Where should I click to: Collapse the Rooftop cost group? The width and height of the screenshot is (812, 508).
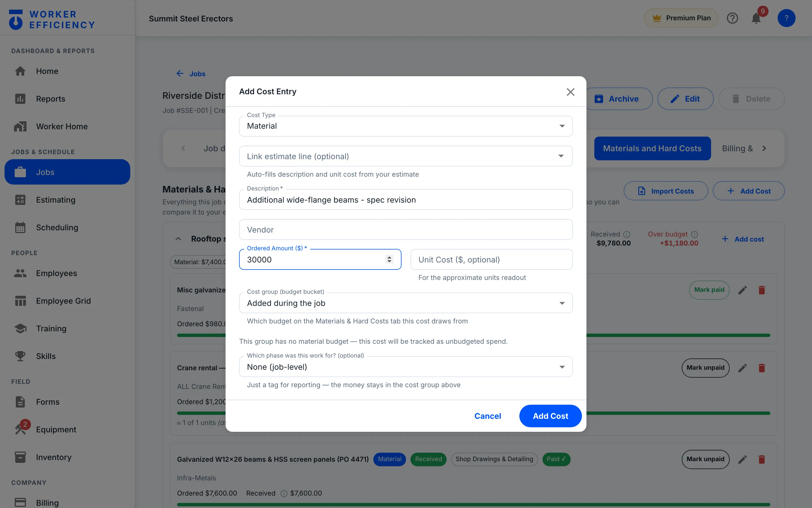pyautogui.click(x=178, y=239)
